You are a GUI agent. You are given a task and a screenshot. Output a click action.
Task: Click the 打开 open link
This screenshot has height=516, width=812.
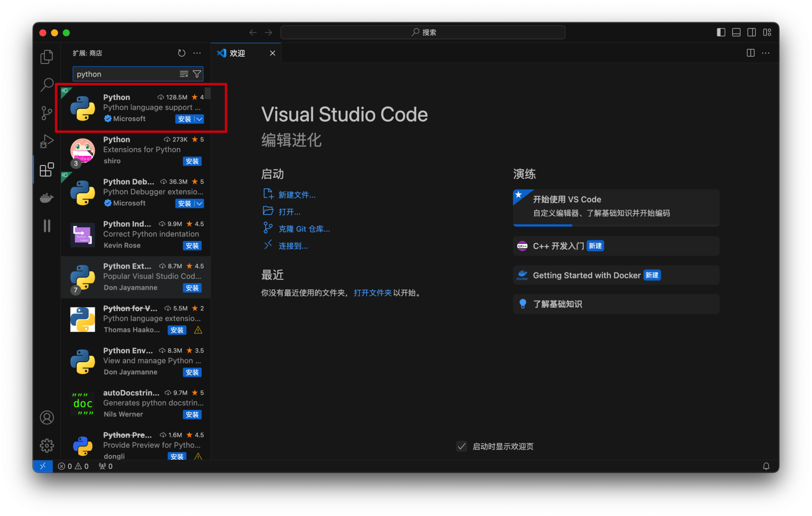pyautogui.click(x=289, y=212)
